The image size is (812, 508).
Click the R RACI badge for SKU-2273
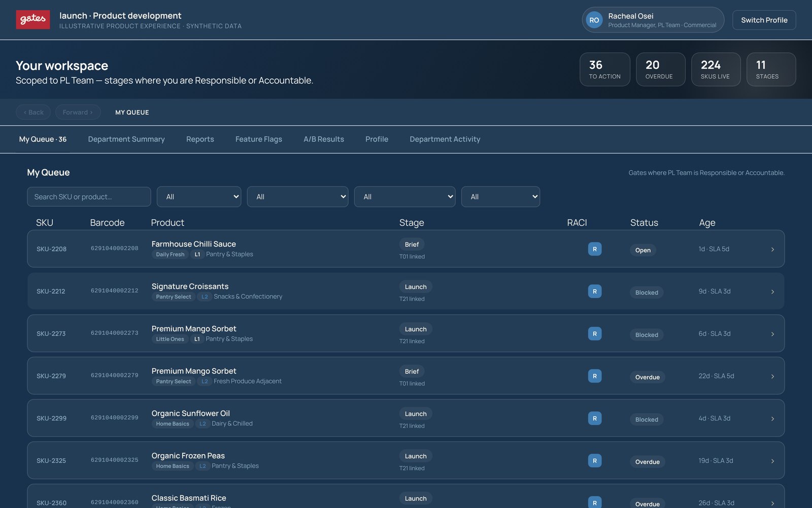tap(595, 334)
